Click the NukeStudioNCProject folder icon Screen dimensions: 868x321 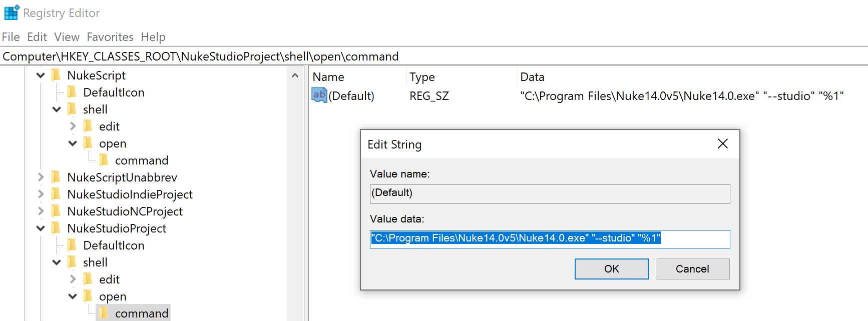(56, 211)
